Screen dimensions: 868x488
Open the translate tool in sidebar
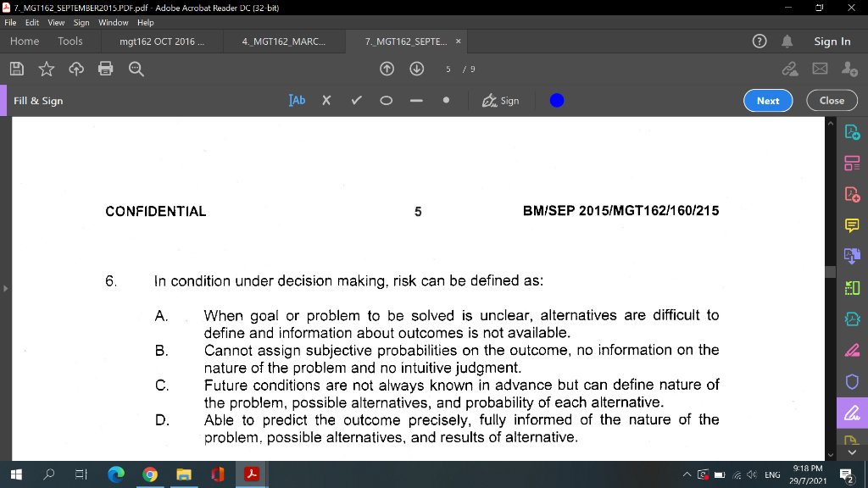[852, 256]
